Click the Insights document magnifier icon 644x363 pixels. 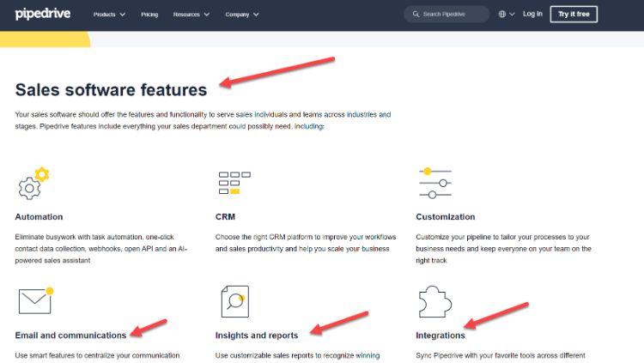(x=235, y=301)
